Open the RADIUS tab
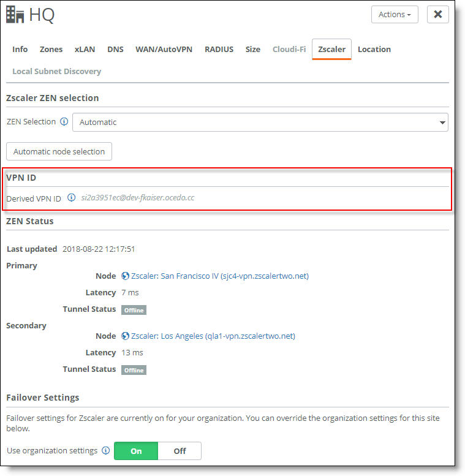 (x=219, y=49)
